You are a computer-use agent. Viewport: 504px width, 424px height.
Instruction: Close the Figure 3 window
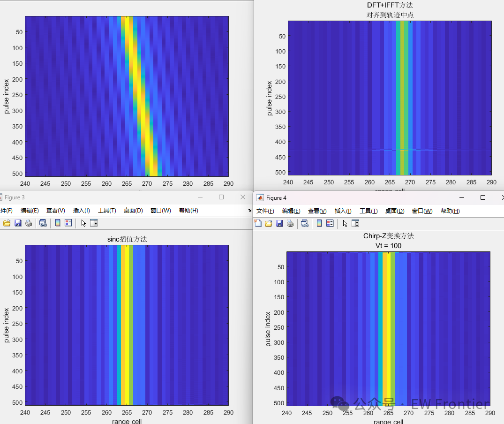pos(243,197)
